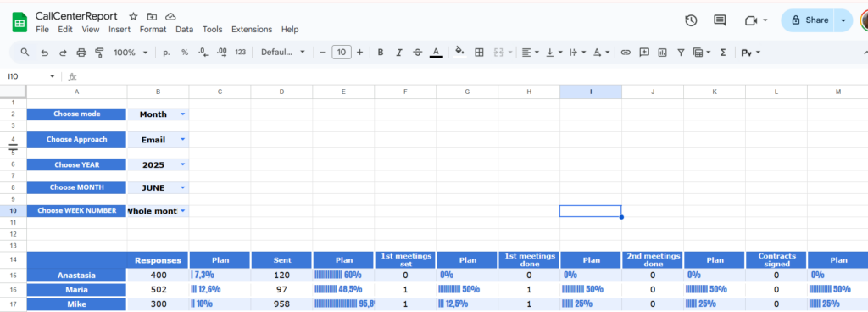Select the Anastasia name cell
The height and width of the screenshot is (312, 868).
pyautogui.click(x=77, y=275)
